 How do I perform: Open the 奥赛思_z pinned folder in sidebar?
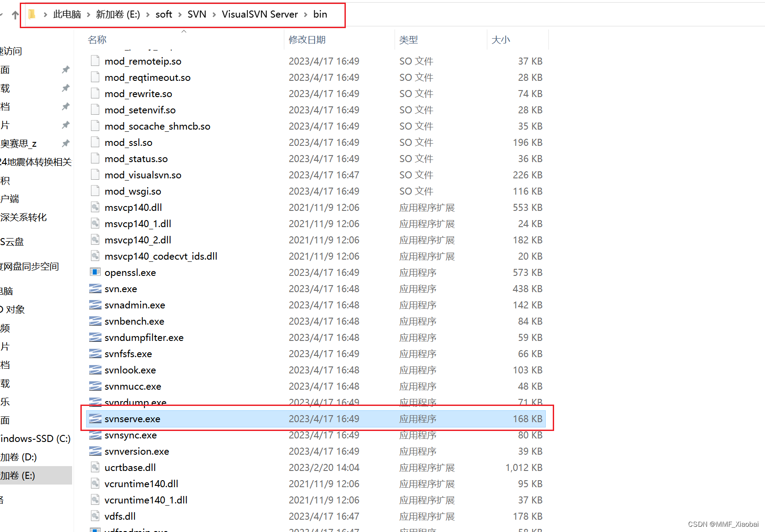click(x=18, y=144)
